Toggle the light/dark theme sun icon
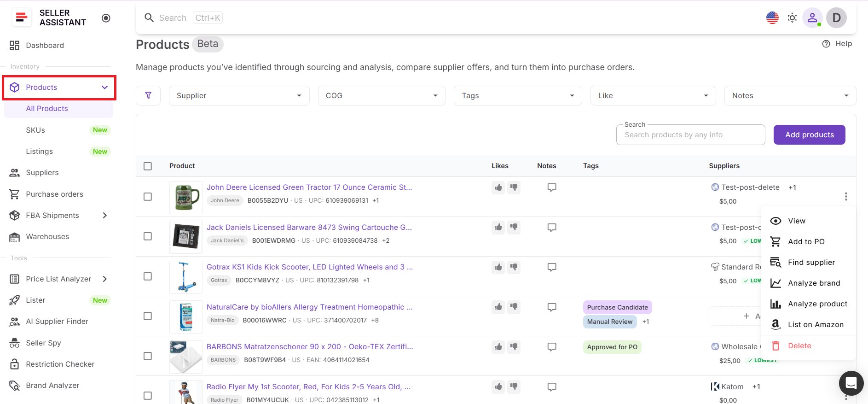The height and width of the screenshot is (404, 868). click(x=792, y=18)
